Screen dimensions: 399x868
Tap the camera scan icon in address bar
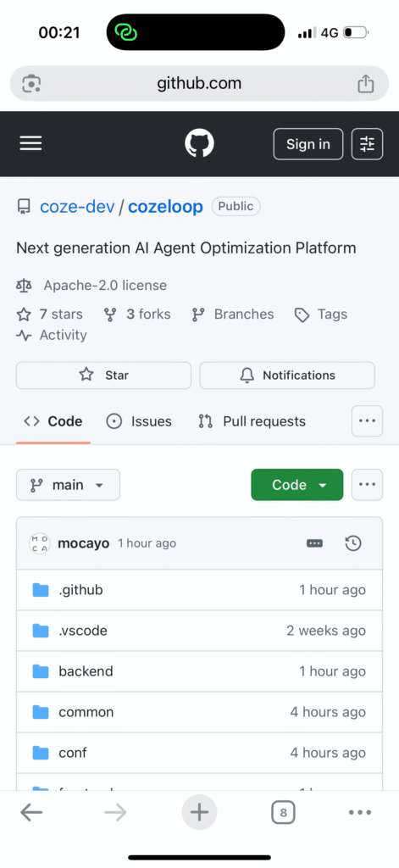coord(31,84)
